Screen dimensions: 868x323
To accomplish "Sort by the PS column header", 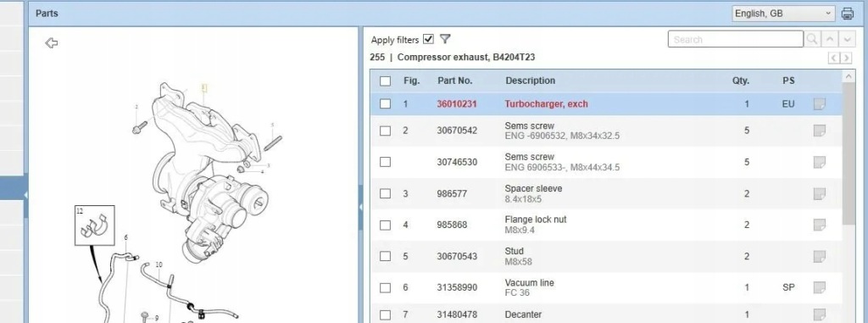I will click(789, 81).
